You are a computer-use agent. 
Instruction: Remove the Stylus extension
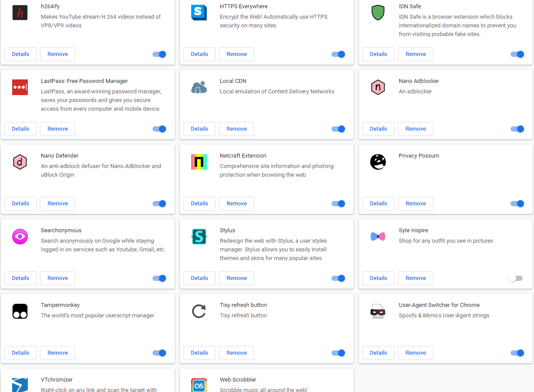point(237,278)
